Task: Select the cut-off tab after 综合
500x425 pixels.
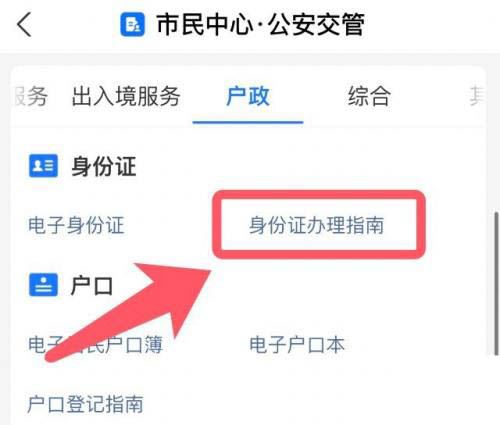Action: click(x=477, y=96)
